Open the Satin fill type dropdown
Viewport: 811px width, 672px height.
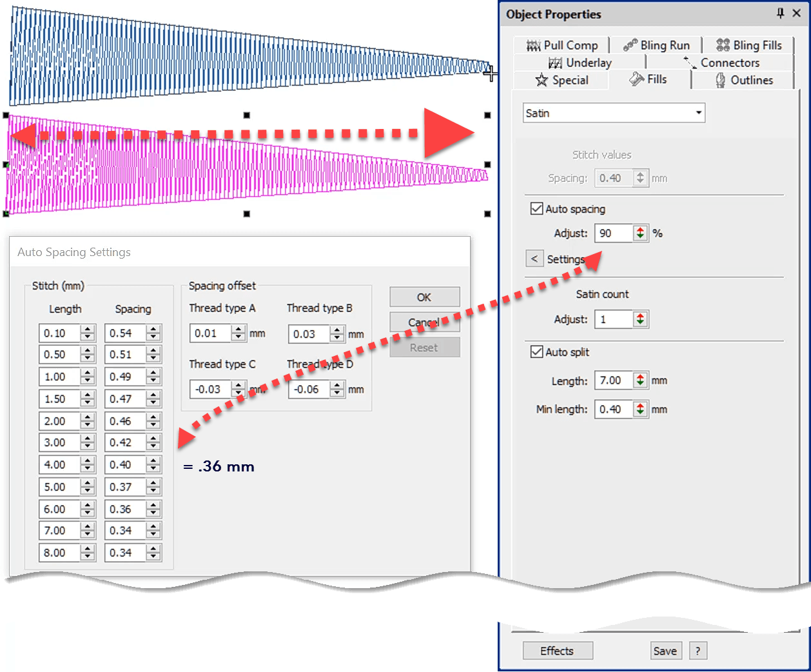(698, 112)
